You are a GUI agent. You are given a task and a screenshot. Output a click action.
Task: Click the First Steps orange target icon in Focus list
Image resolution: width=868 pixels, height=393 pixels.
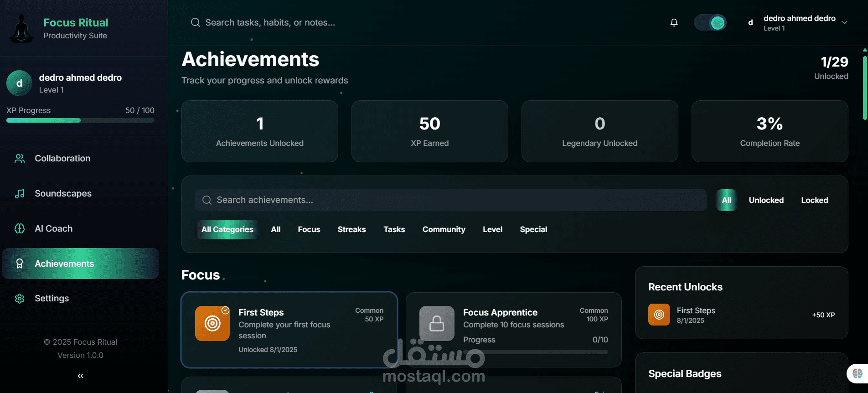(212, 323)
